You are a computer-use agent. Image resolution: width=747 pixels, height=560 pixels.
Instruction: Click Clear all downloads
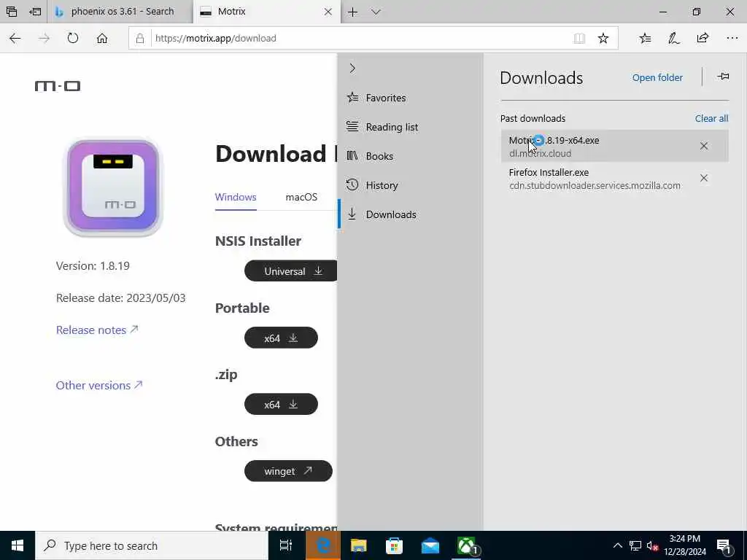tap(711, 119)
